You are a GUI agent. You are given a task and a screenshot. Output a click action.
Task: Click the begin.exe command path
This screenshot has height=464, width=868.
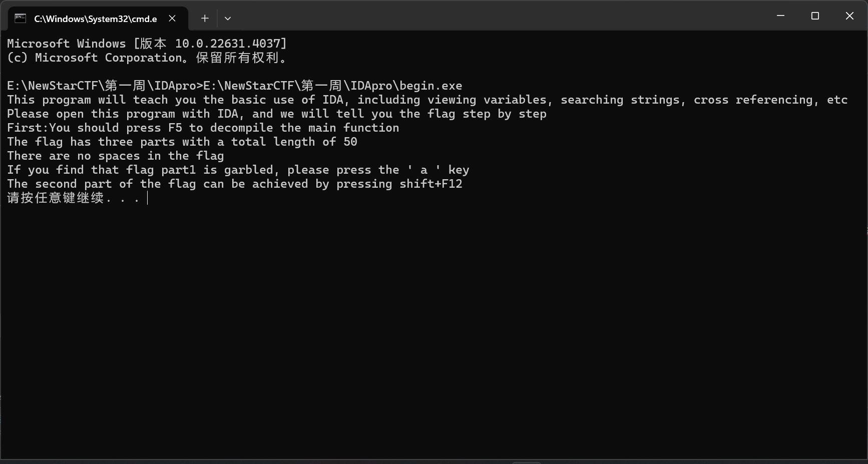click(332, 86)
